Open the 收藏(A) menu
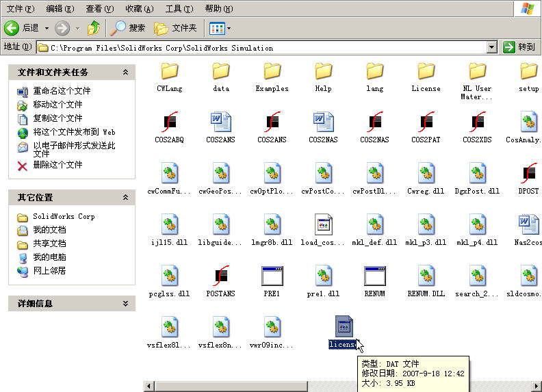This screenshot has width=542, height=392. coord(140,9)
